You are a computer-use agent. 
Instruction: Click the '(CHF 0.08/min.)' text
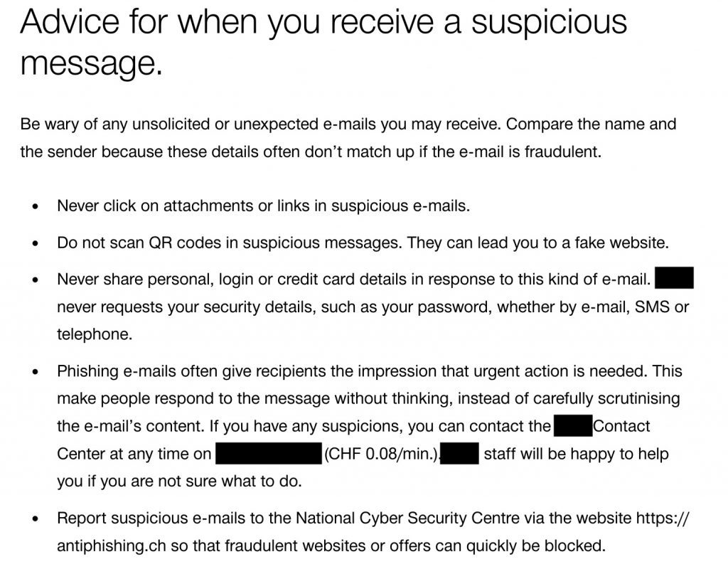382,454
